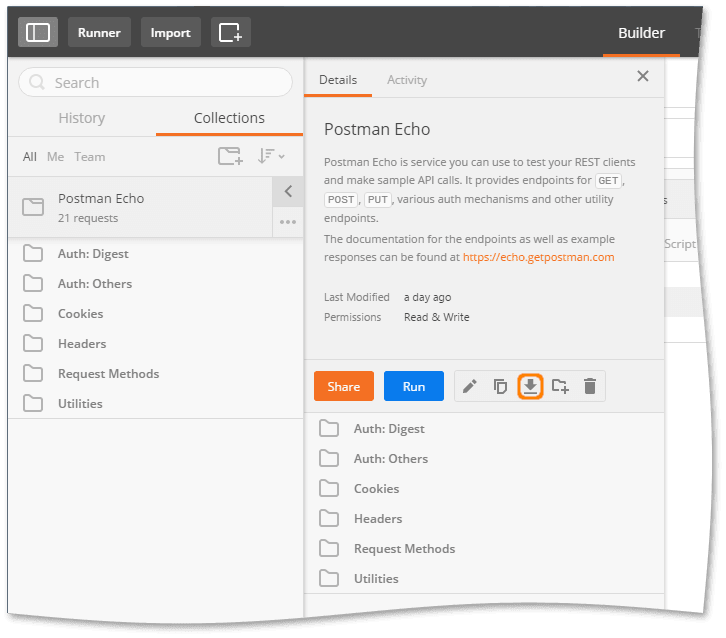Image resolution: width=726 pixels, height=638 pixels.
Task: Click the 'a day ago' value
Action: click(427, 297)
